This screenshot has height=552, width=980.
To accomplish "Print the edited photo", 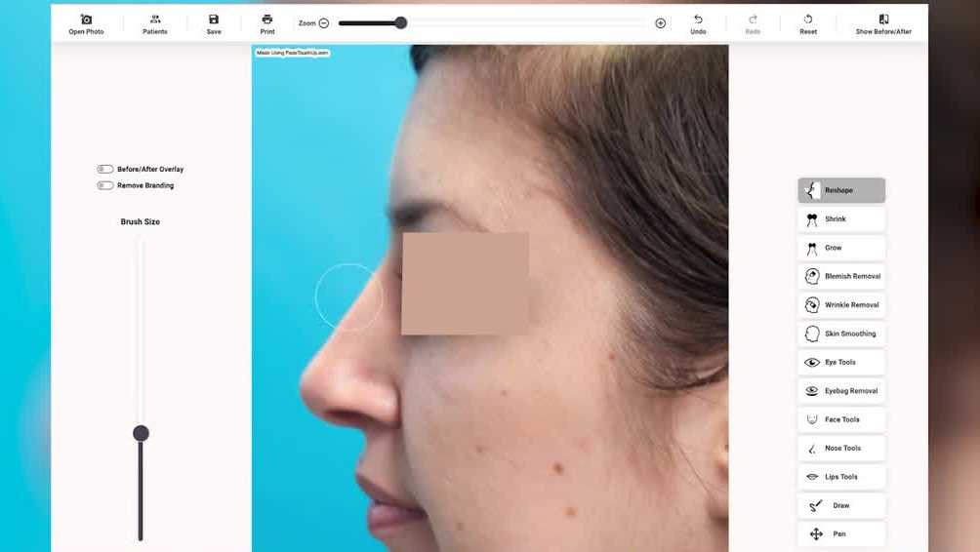I will point(267,24).
